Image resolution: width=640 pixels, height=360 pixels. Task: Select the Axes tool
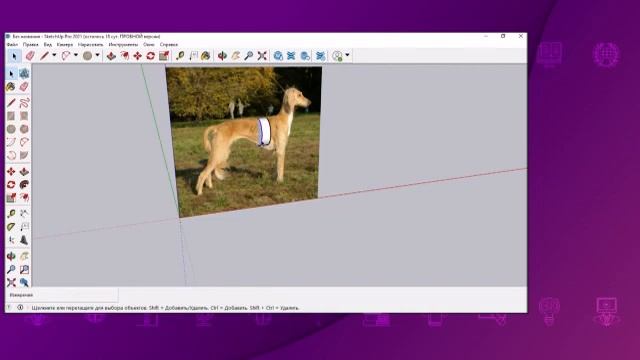(x=11, y=240)
